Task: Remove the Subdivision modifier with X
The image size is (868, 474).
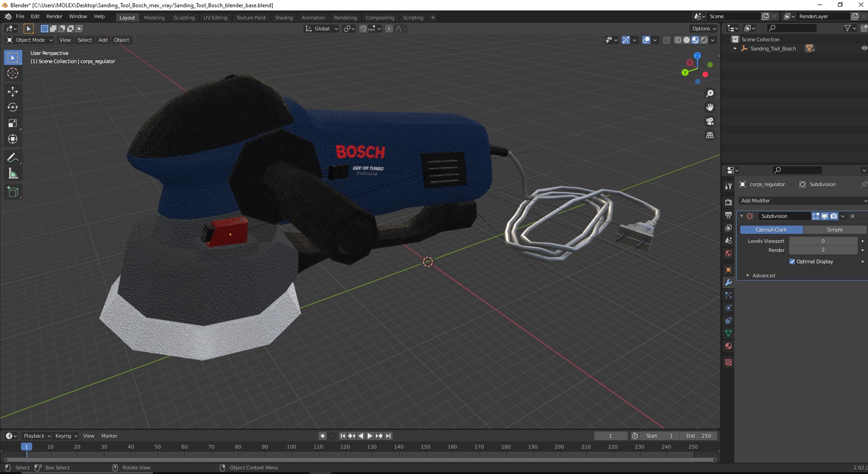Action: pyautogui.click(x=853, y=216)
